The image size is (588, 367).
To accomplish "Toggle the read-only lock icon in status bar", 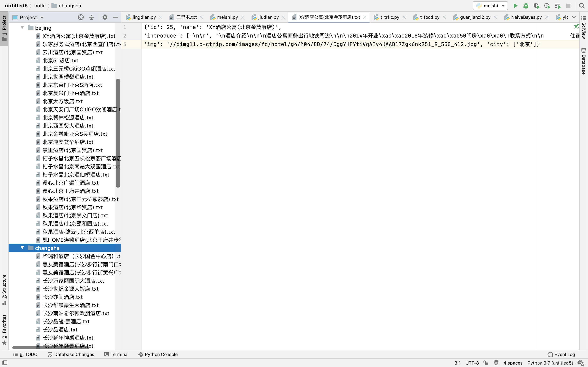I will [486, 363].
